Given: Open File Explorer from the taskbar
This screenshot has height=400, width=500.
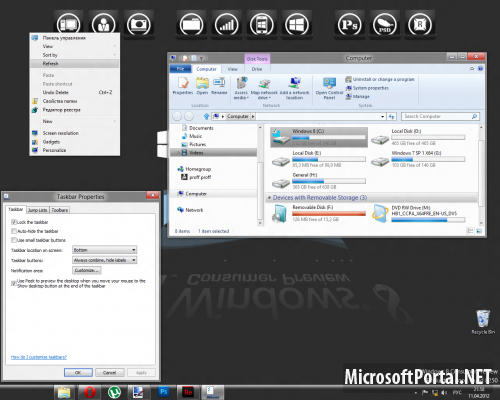Looking at the screenshot, I should point(64,392).
